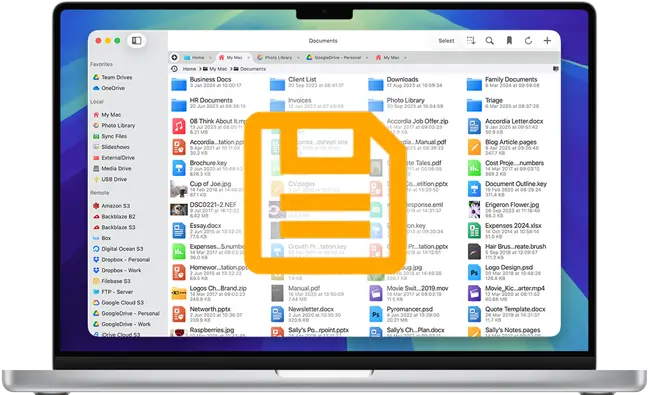Select the 08 Think About It music file icon
The height and width of the screenshot is (395, 648).
coord(179,126)
